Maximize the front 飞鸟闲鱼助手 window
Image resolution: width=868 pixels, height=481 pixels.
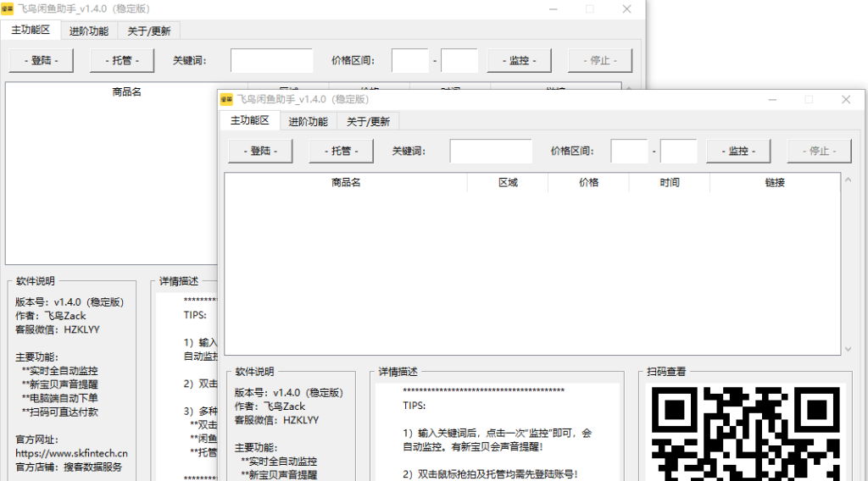(809, 100)
